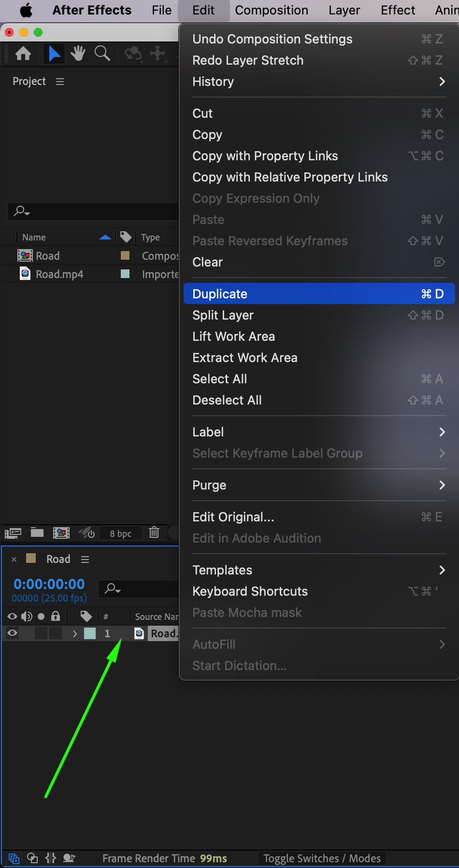Select the Selection arrow tool
This screenshot has height=868, width=459.
click(x=54, y=54)
